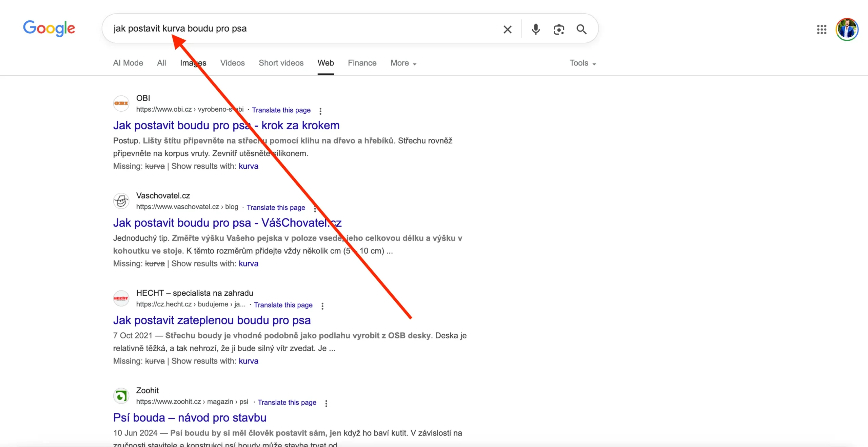Open 'Jak postavit zateplenou boudu pro psa' result
The width and height of the screenshot is (868, 447).
tap(212, 320)
